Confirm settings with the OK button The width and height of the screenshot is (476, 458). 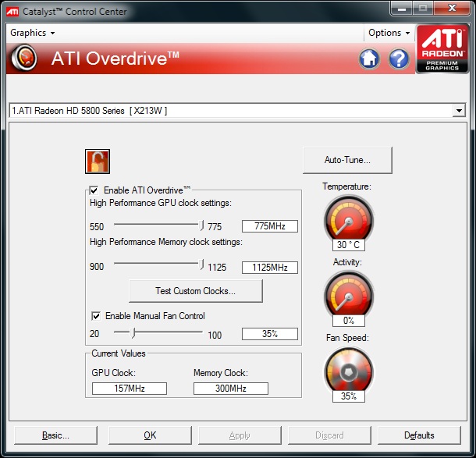(x=150, y=435)
